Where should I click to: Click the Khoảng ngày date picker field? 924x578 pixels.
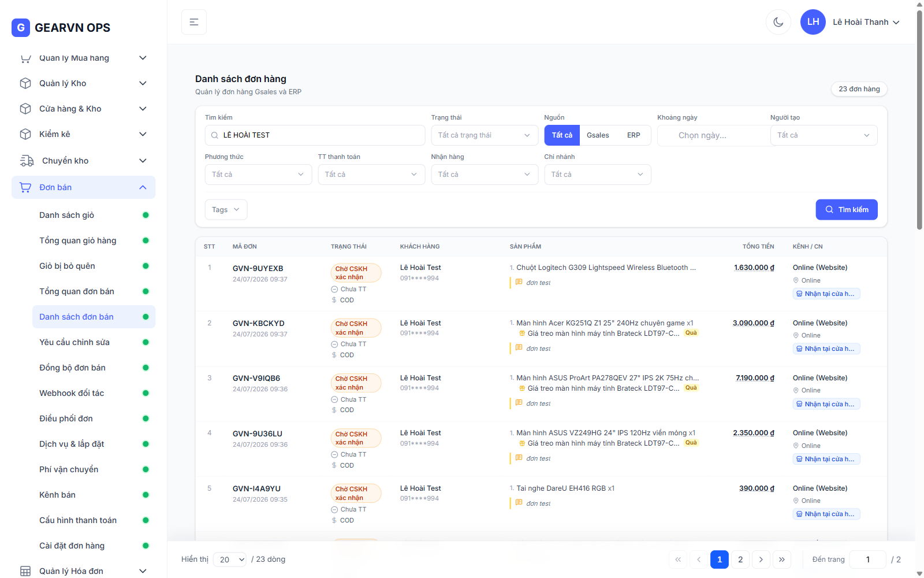tap(713, 135)
